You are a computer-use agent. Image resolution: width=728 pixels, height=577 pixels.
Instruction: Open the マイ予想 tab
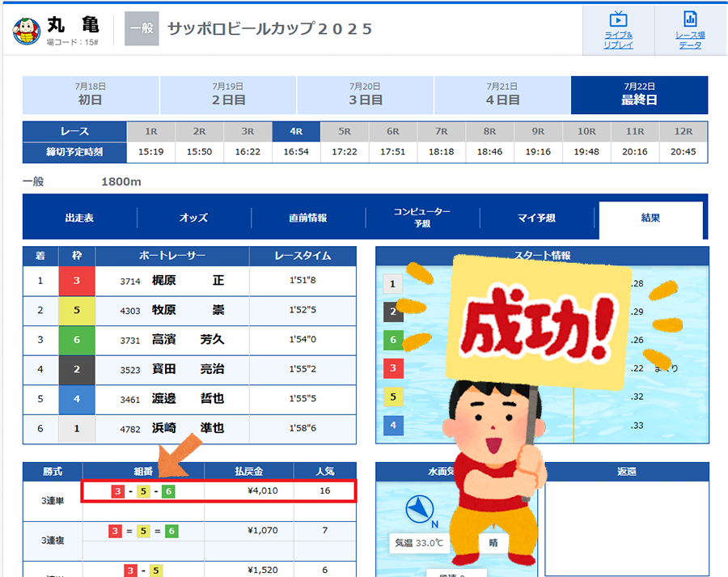point(537,218)
